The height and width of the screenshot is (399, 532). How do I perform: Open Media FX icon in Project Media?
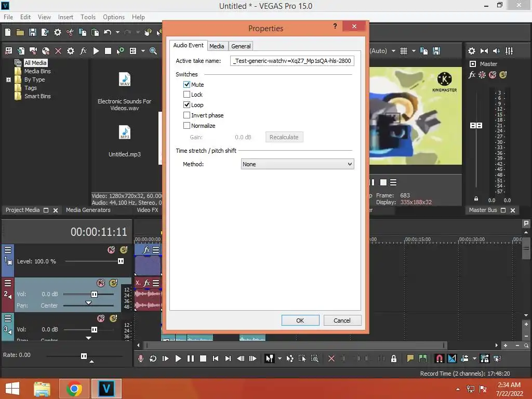pyautogui.click(x=83, y=51)
